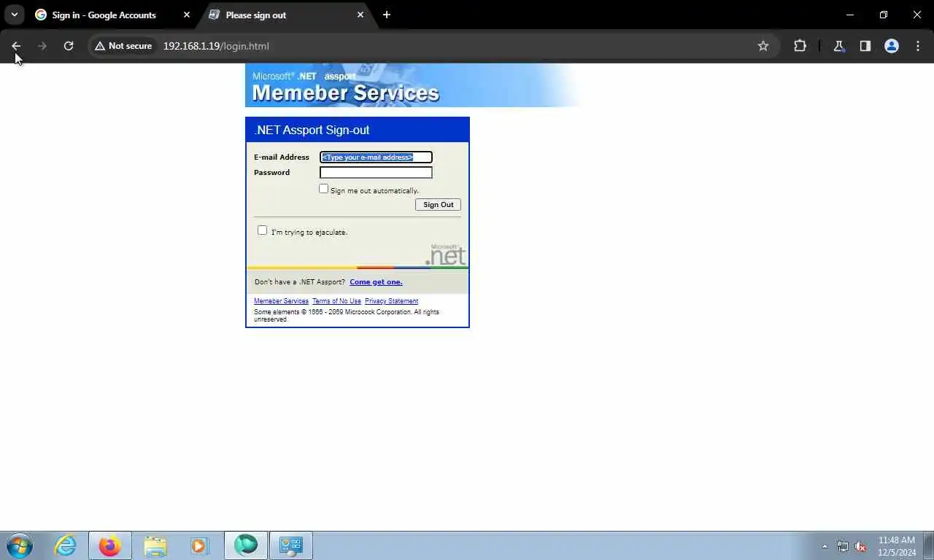Open the Chrome profile avatar
The width and height of the screenshot is (934, 560).
[x=892, y=46]
